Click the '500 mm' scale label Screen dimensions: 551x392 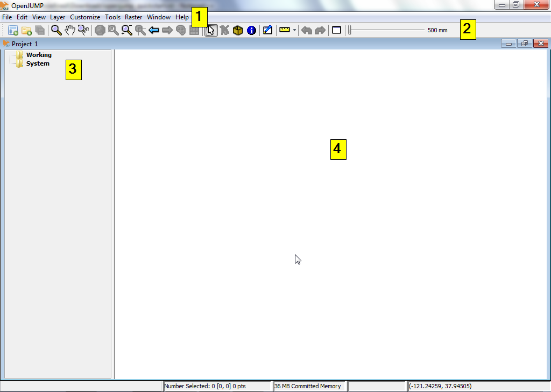437,30
